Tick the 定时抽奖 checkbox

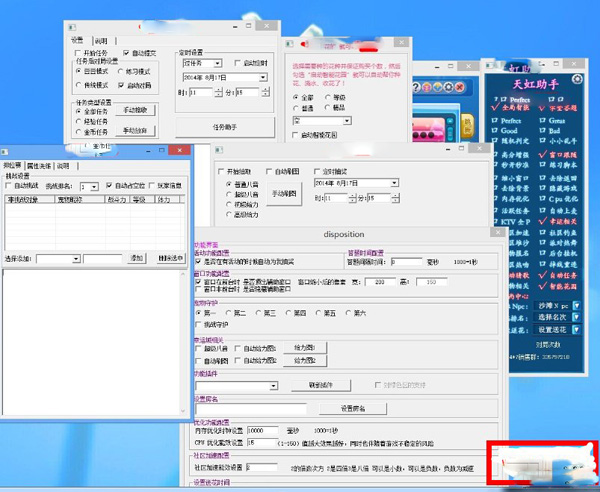[317, 171]
